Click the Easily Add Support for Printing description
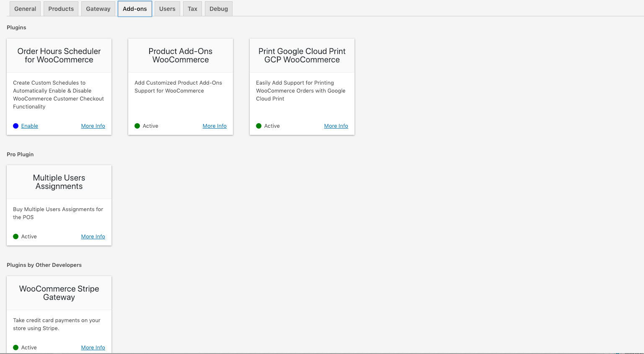Viewport: 644px width, 354px height. point(301,91)
